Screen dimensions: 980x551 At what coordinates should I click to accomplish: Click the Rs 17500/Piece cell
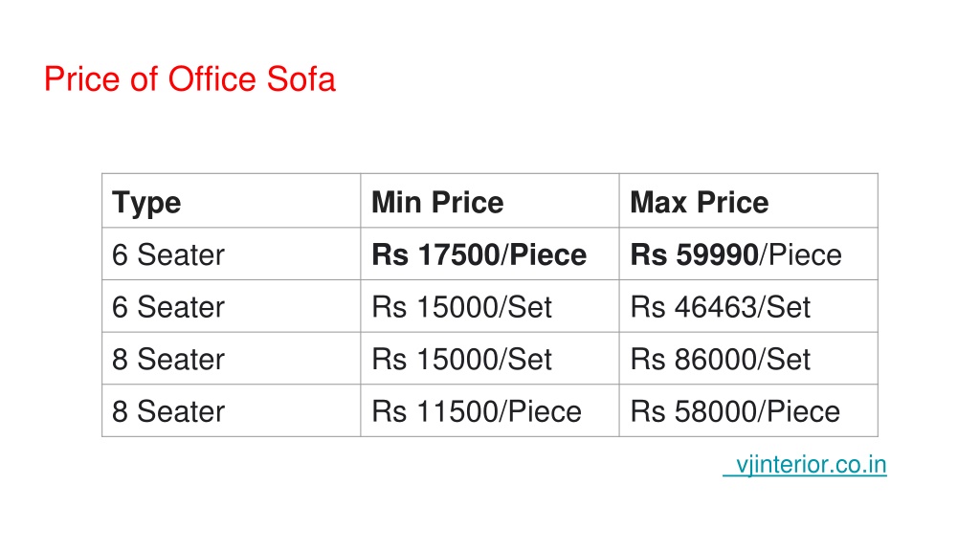[x=479, y=254]
